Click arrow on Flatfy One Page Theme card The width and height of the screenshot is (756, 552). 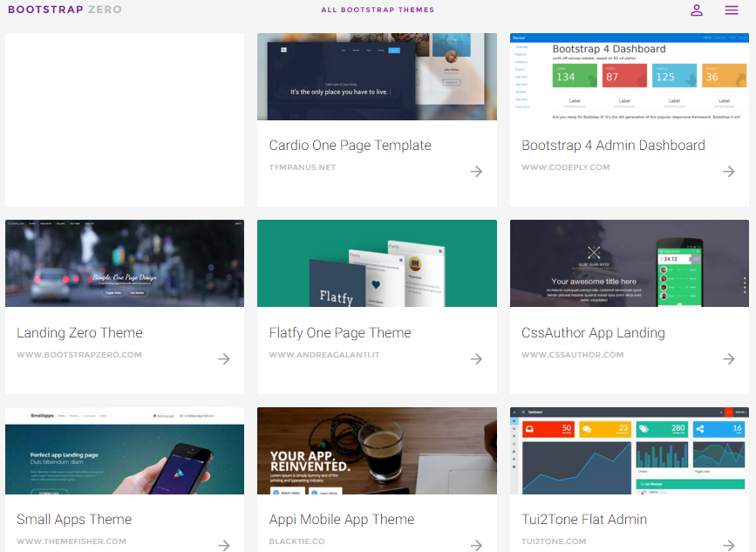[476, 358]
